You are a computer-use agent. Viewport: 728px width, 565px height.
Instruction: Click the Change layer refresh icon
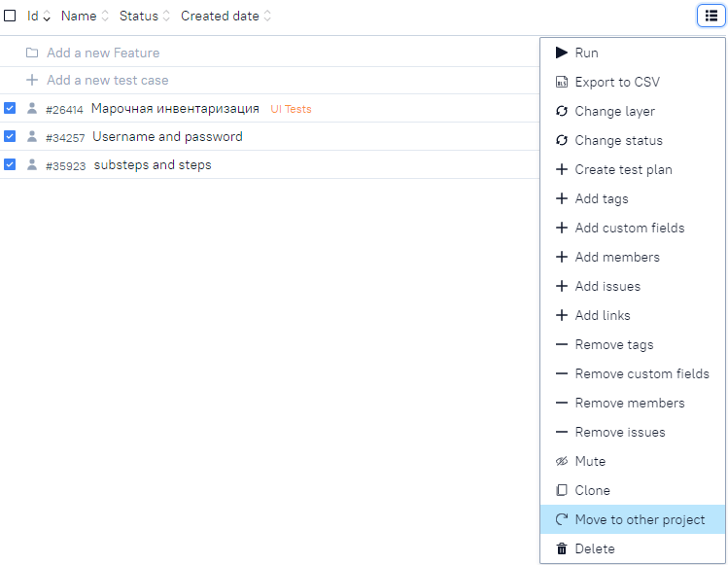(x=561, y=112)
